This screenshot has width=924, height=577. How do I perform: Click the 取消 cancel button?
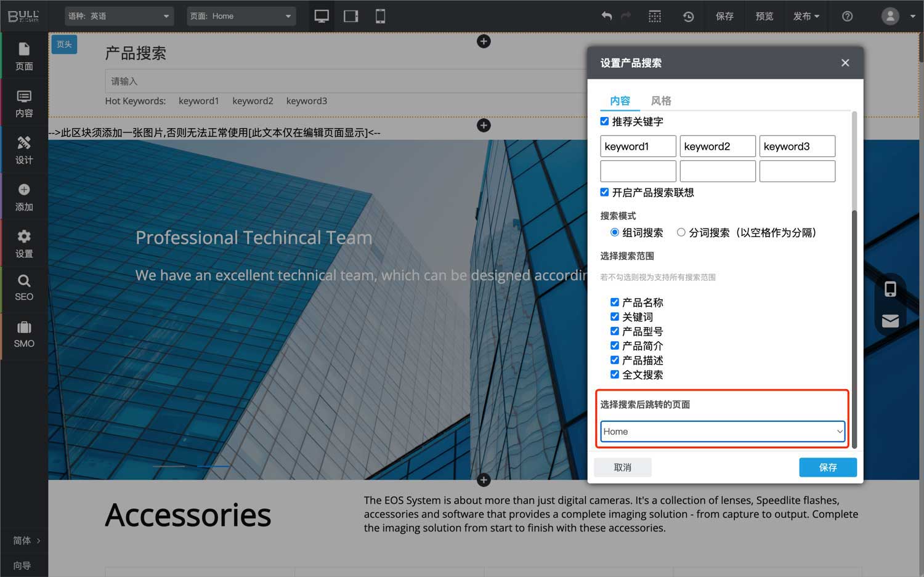[622, 467]
